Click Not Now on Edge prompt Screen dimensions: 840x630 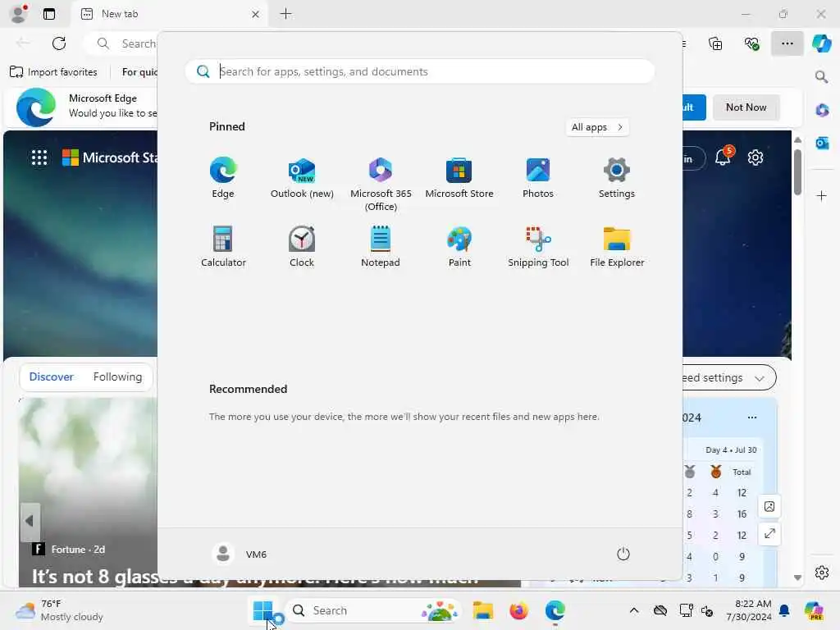[x=746, y=107]
